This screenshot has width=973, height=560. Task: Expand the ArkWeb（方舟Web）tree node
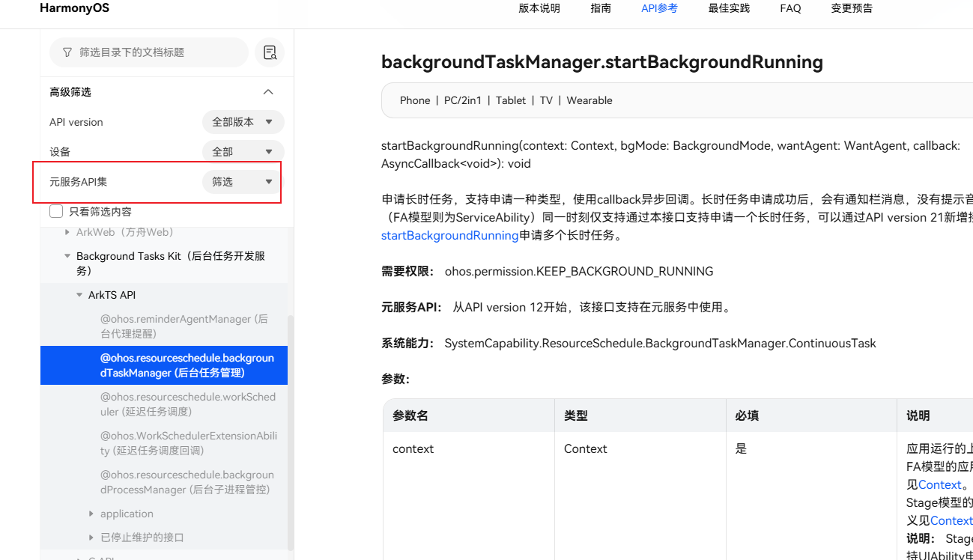(x=68, y=233)
